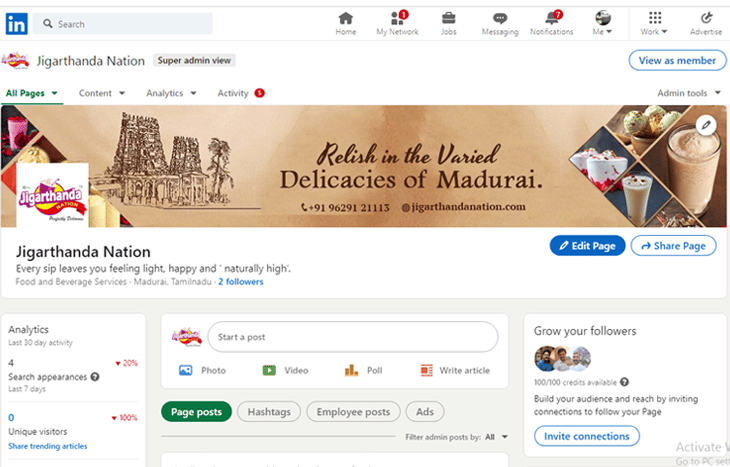Open My Network icon
730x467 pixels.
tap(397, 24)
